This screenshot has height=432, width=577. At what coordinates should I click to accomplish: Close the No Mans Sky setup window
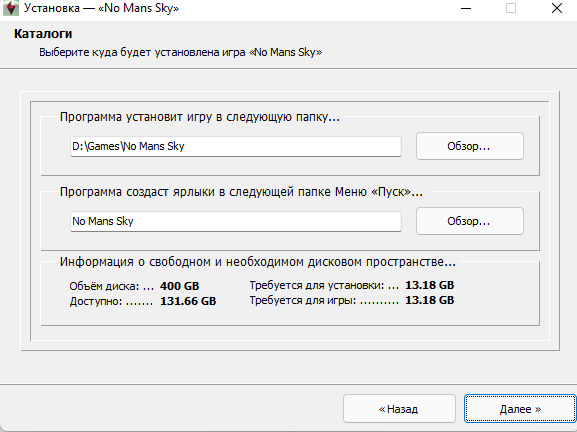click(x=557, y=8)
